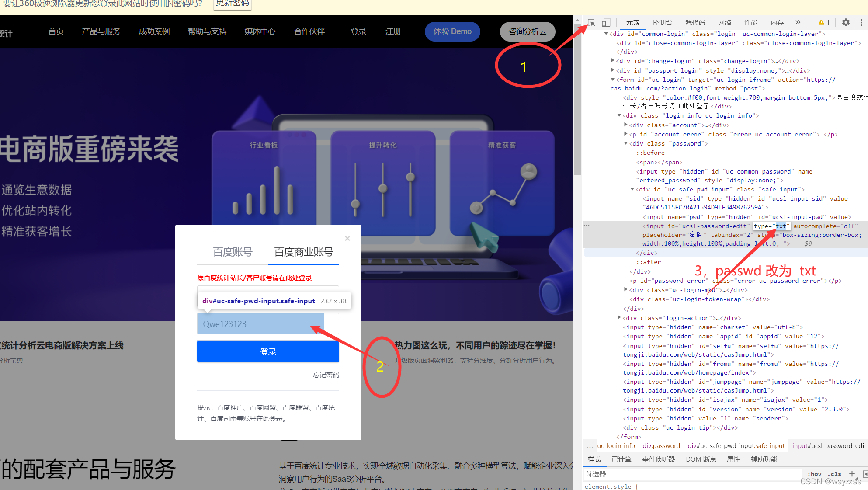868x490 pixels.
Task: Open DevTools settings gear
Action: [846, 22]
